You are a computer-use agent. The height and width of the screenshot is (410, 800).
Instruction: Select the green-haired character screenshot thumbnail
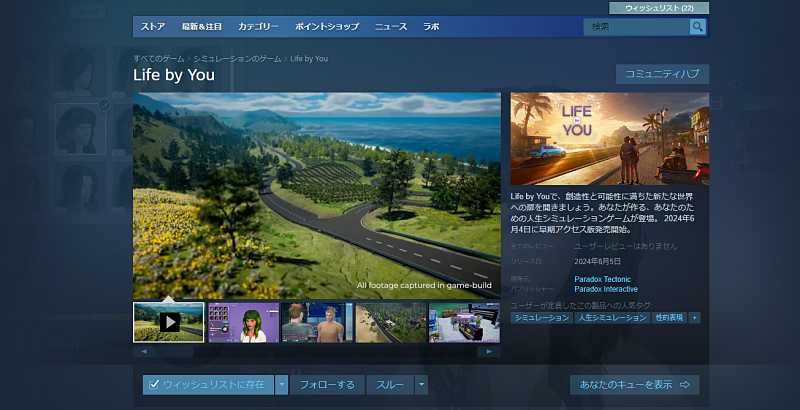[242, 322]
